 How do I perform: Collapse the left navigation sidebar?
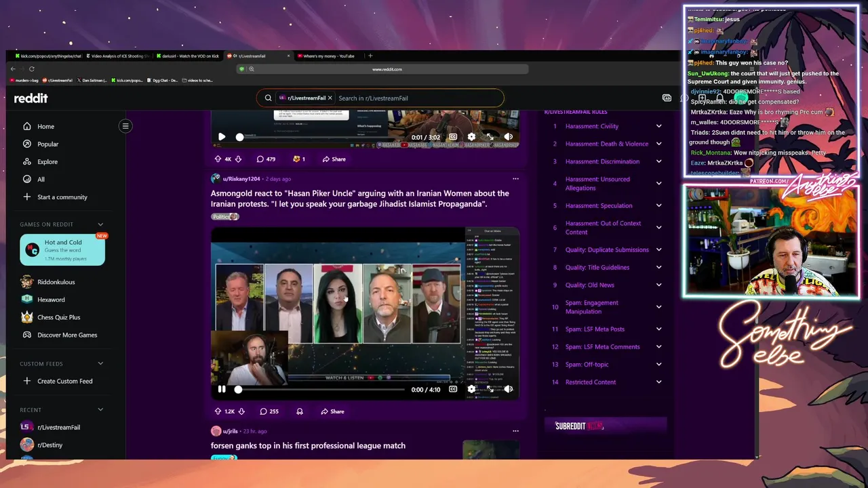(125, 126)
